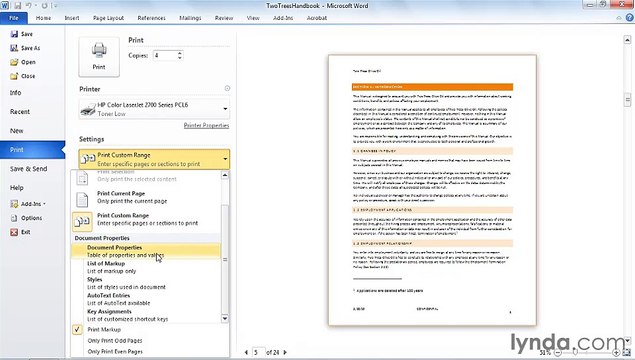The width and height of the screenshot is (635, 360).
Task: Click the Copies input field
Action: (164, 55)
